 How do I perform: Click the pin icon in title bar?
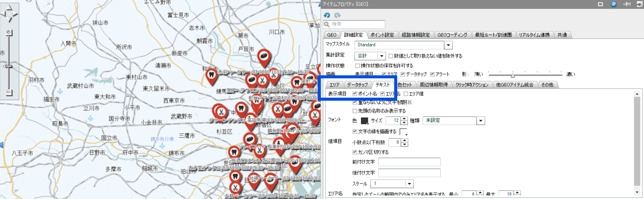click(627, 4)
